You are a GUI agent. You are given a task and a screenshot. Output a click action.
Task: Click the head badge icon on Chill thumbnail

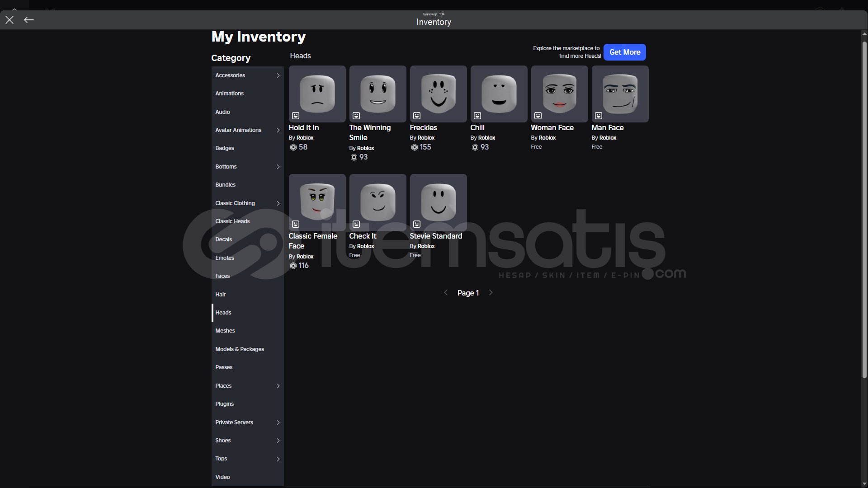(477, 116)
